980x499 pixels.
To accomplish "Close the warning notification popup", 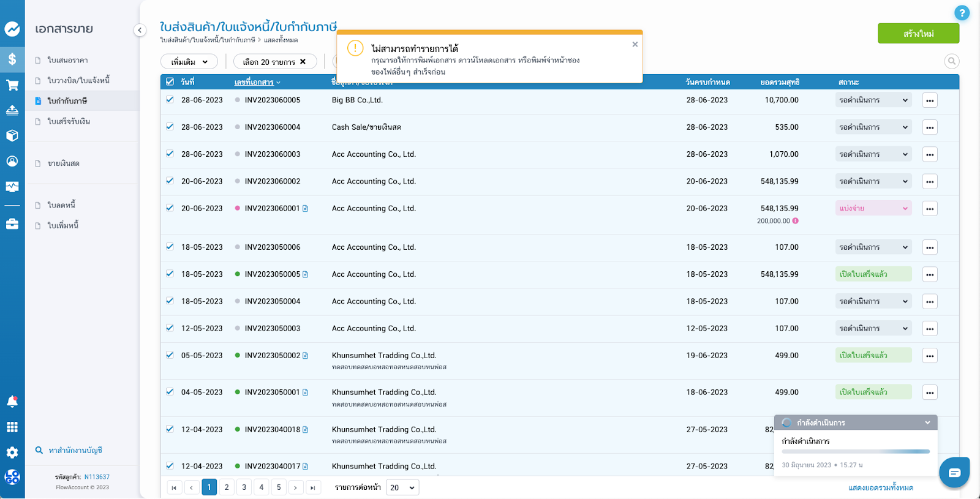I will (x=635, y=44).
